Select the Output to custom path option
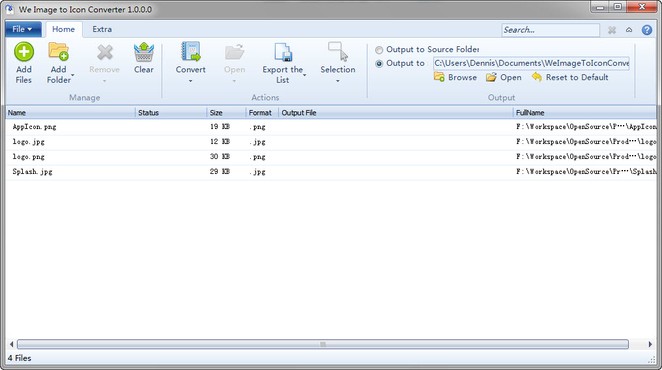Image resolution: width=662 pixels, height=370 pixels. [379, 64]
